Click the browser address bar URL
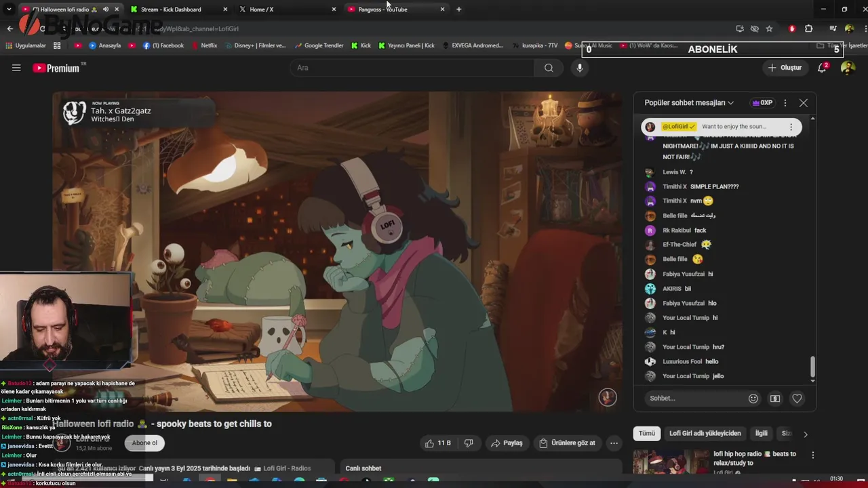The width and height of the screenshot is (868, 488). [380, 28]
